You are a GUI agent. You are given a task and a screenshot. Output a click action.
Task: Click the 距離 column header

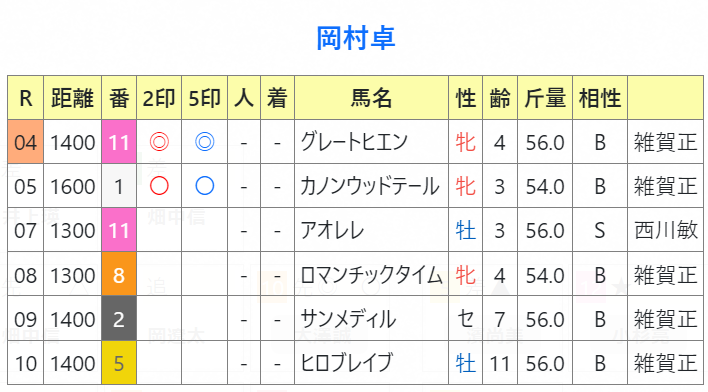pyautogui.click(x=72, y=98)
